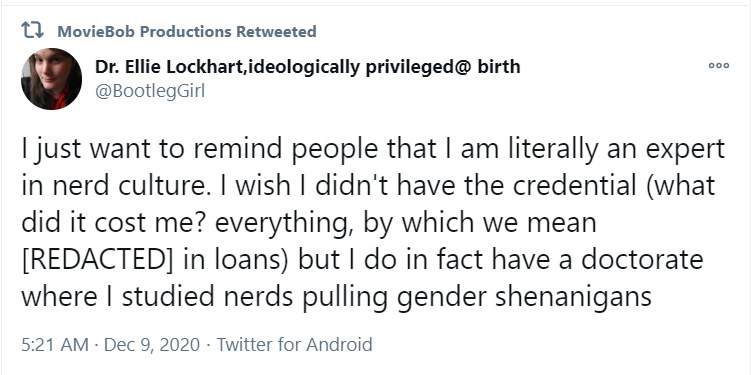Click the Dec 9, 2020 date
The width and height of the screenshot is (751, 375).
(x=151, y=344)
